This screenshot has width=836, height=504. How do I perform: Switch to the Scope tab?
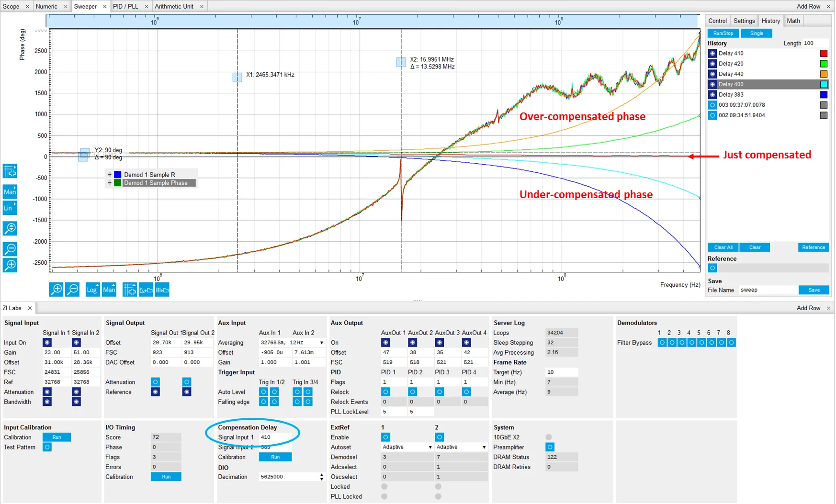(x=11, y=7)
